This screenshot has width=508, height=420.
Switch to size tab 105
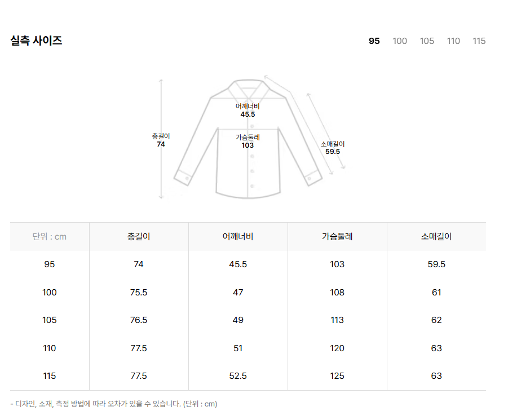pyautogui.click(x=427, y=41)
